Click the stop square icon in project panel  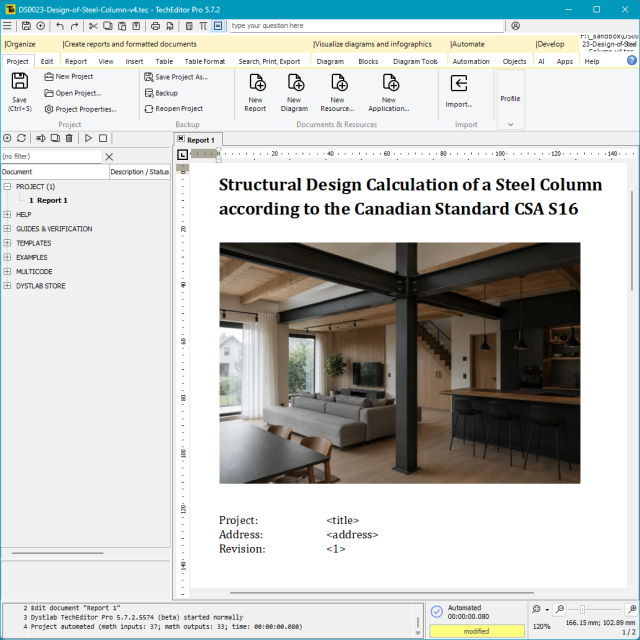(103, 138)
